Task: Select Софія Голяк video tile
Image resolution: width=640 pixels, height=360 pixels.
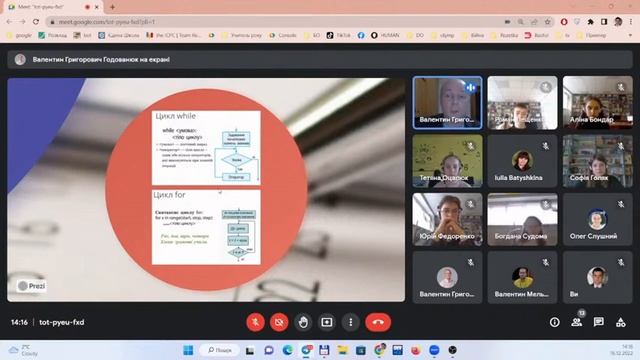Action: [x=598, y=161]
